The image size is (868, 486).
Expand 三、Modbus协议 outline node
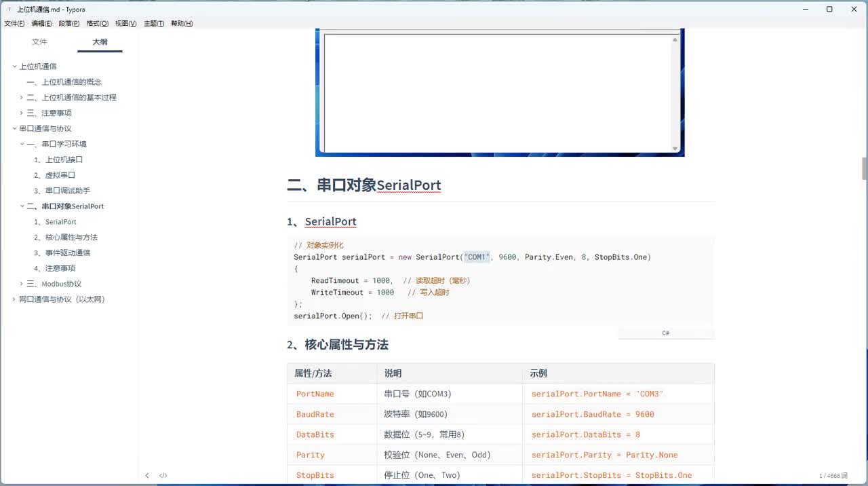click(22, 284)
